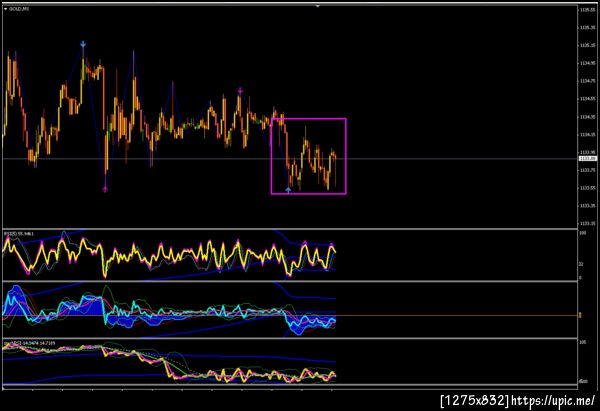The width and height of the screenshot is (600, 411).
Task: Select the horizontal bid price line on chart
Action: pyautogui.click(x=290, y=158)
